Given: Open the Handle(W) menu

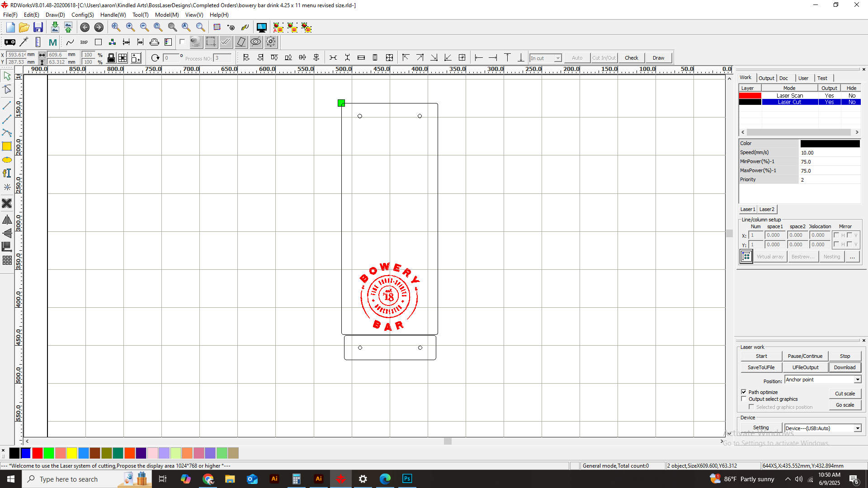Looking at the screenshot, I should tap(113, 15).
